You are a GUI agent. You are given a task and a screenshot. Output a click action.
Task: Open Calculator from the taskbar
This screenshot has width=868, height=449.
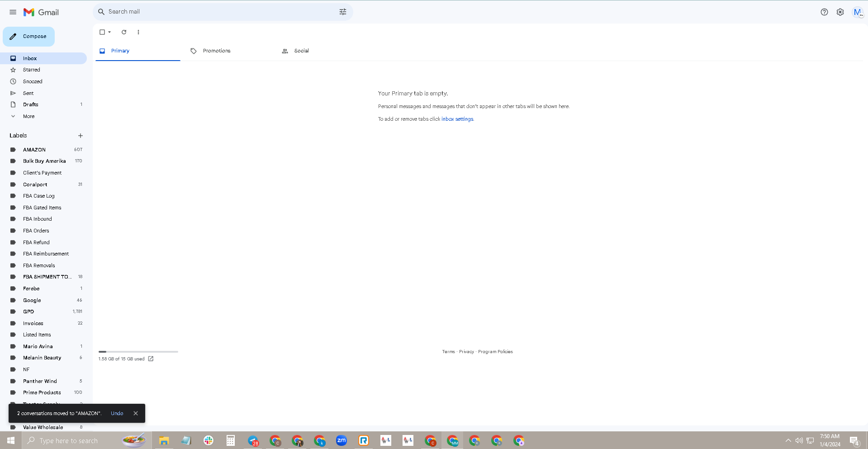coord(231,440)
